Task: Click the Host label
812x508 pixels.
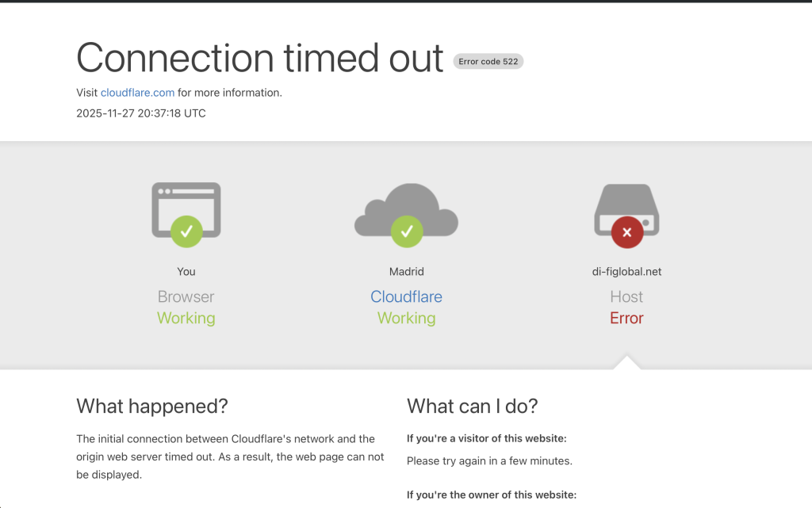Action: click(x=626, y=297)
